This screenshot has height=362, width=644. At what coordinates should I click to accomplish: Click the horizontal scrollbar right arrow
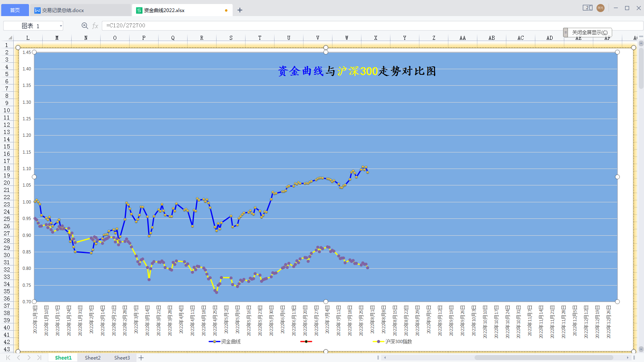click(x=627, y=358)
